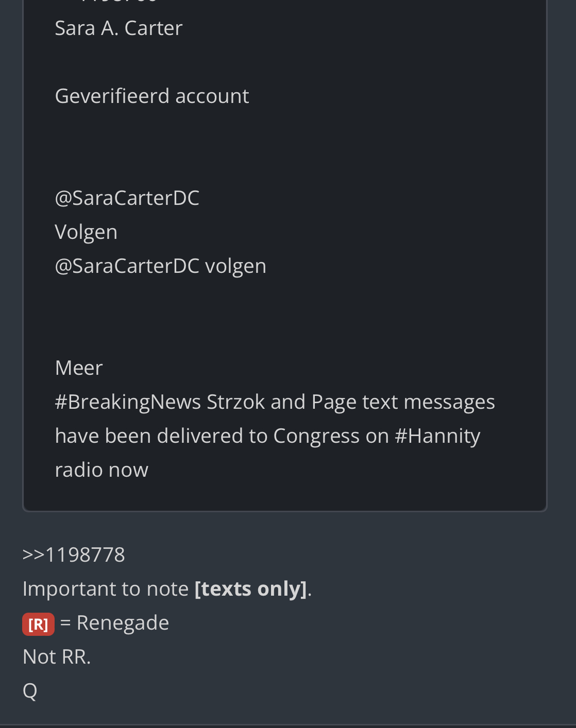Viewport: 576px width, 728px height.
Task: Open the #Hannity hashtag
Action: (437, 436)
